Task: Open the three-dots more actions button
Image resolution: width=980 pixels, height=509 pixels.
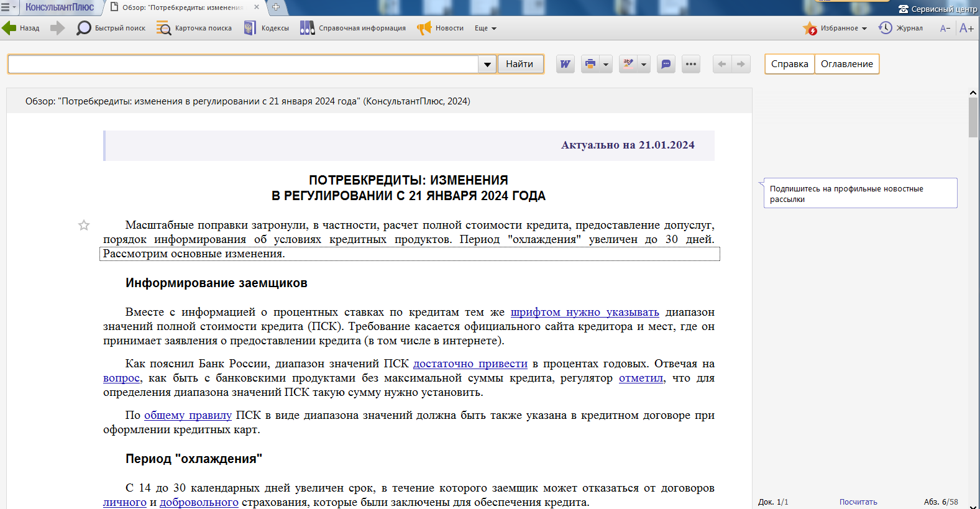Action: point(691,64)
